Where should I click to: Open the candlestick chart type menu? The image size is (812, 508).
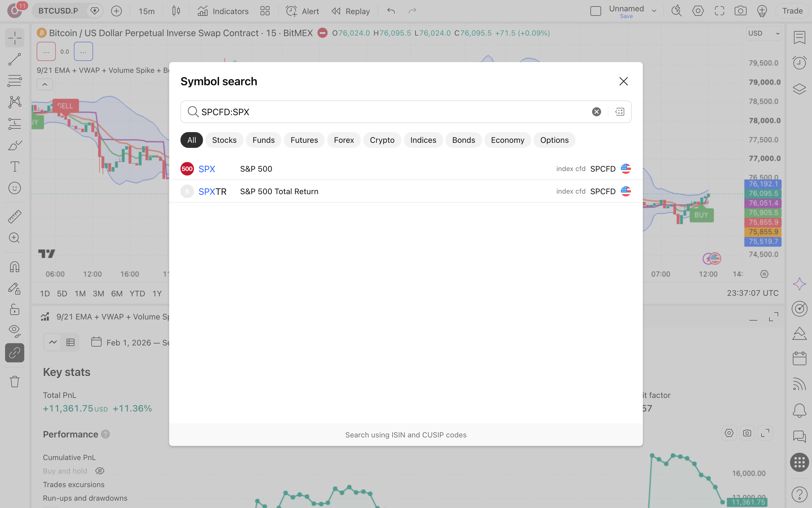176,11
